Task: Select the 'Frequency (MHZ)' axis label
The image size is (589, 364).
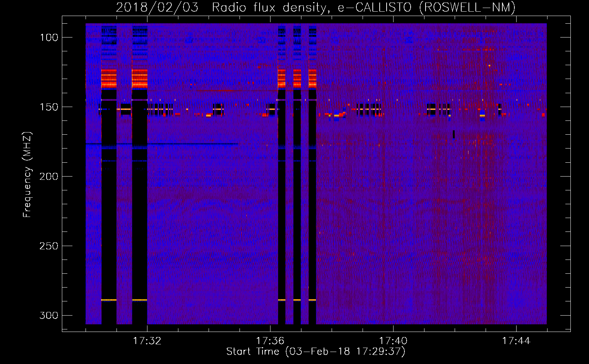Action: (27, 174)
